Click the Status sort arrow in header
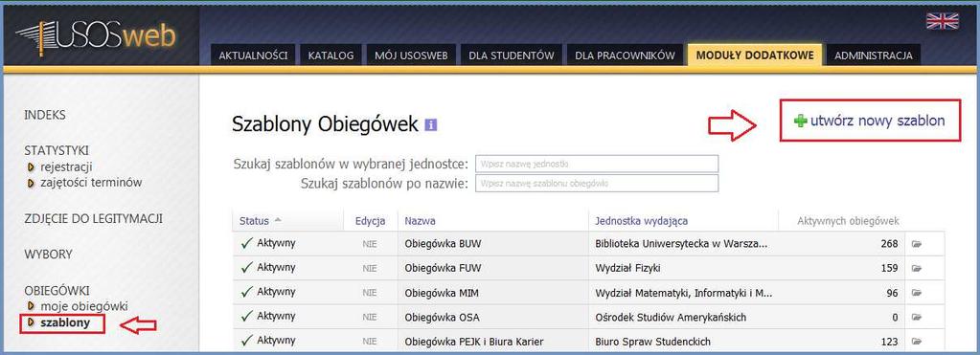This screenshot has width=980, height=355. point(278,221)
